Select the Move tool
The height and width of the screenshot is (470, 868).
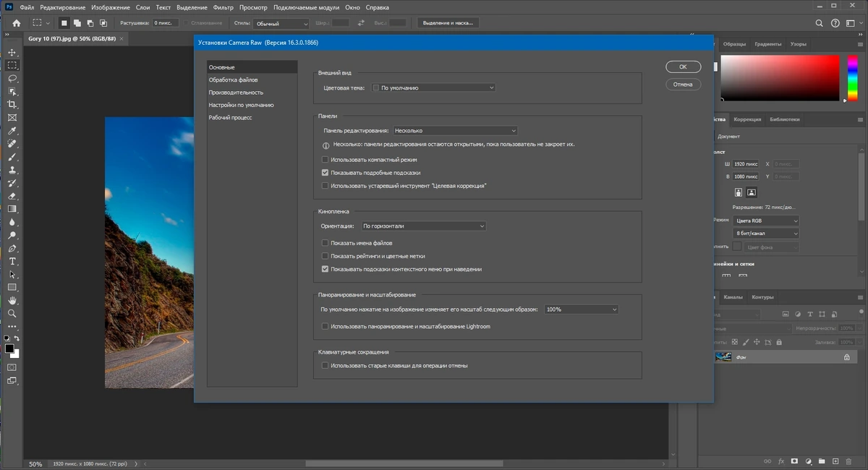pyautogui.click(x=12, y=53)
